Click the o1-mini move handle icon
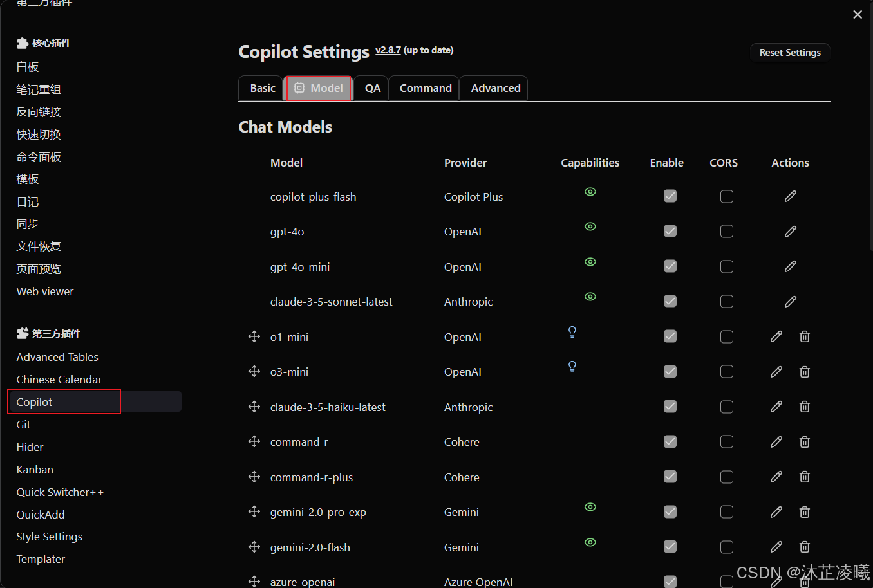The image size is (873, 588). point(254,336)
